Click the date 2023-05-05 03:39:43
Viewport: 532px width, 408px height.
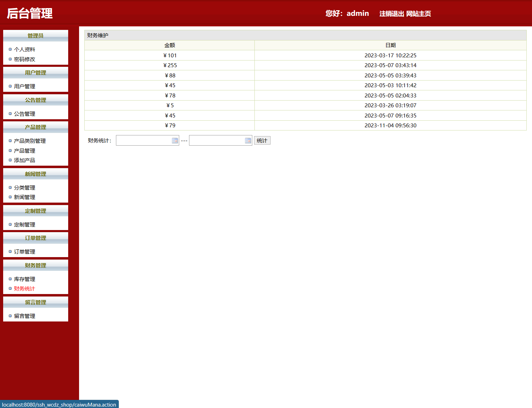(x=390, y=76)
